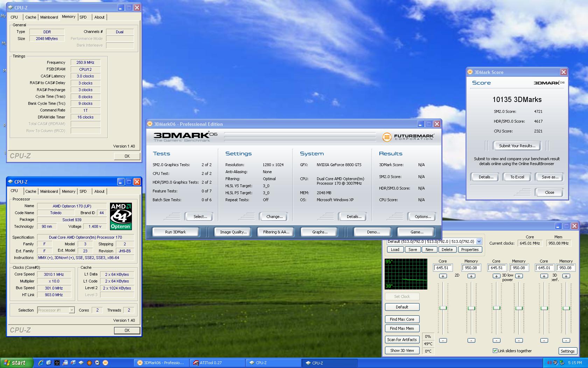Click OK in the Memory CPU-Z window
This screenshot has width=588, height=368.
pyautogui.click(x=127, y=156)
